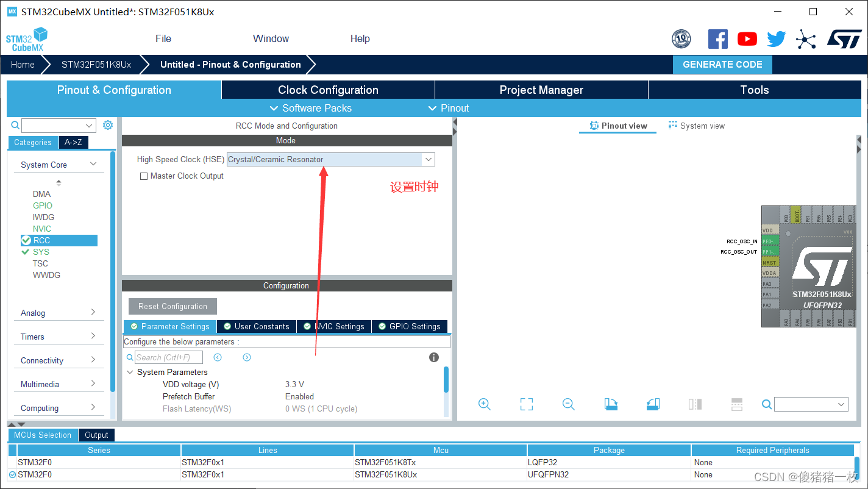868x489 pixels.
Task: Enable the Master Clock Output checkbox
Action: 144,176
